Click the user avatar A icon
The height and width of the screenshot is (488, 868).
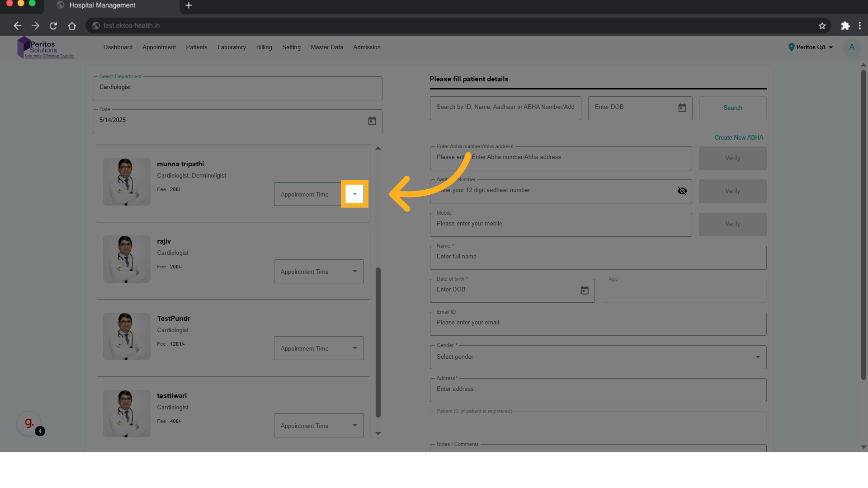(851, 47)
